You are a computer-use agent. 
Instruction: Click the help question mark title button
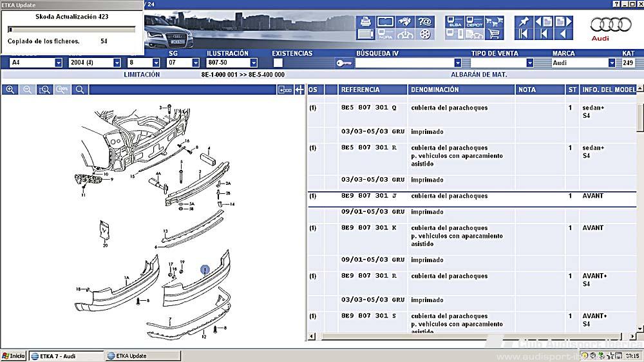click(616, 4)
